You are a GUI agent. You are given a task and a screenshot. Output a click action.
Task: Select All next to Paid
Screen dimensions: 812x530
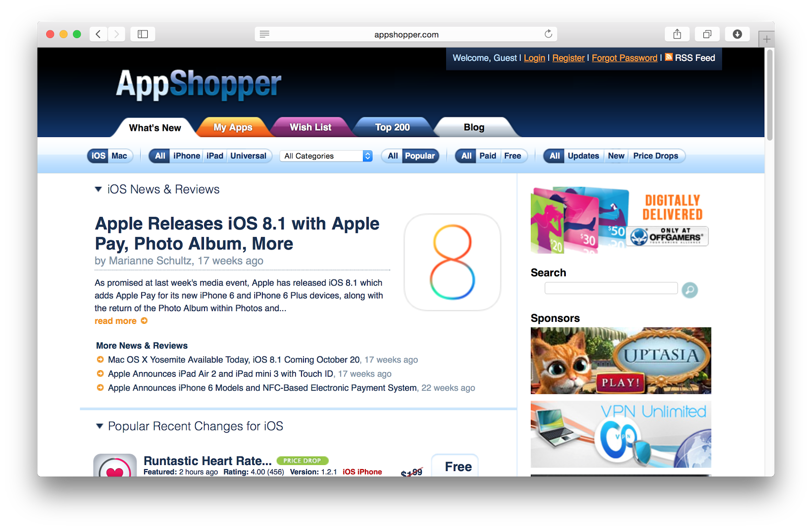click(x=466, y=156)
